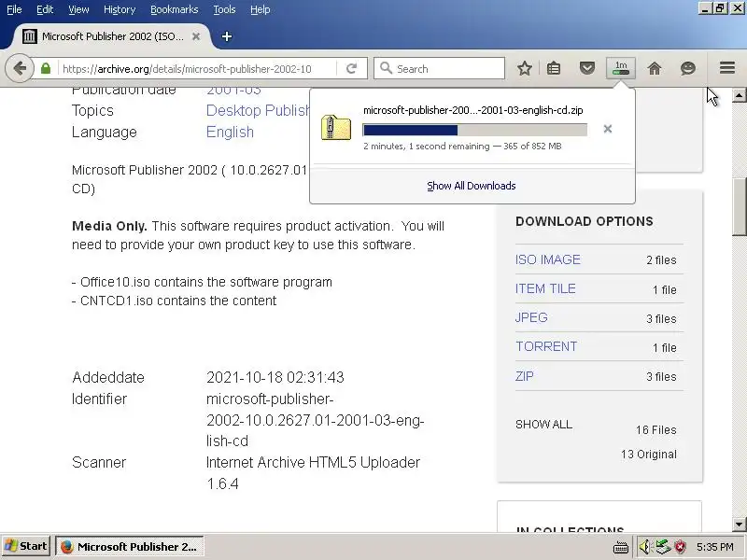This screenshot has height=560, width=747.
Task: Click the zip file icon in downloads panel
Action: pyautogui.click(x=336, y=128)
